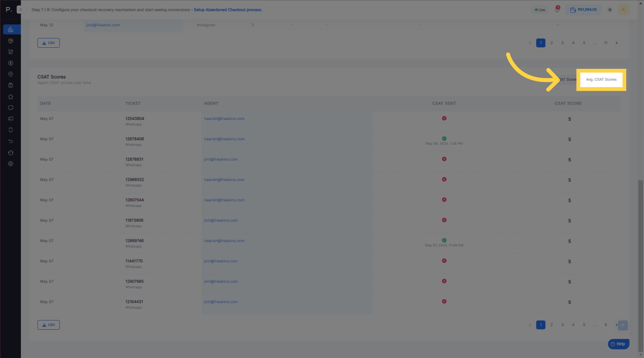Go to page 9 in CSAT pagination

pyautogui.click(x=606, y=325)
